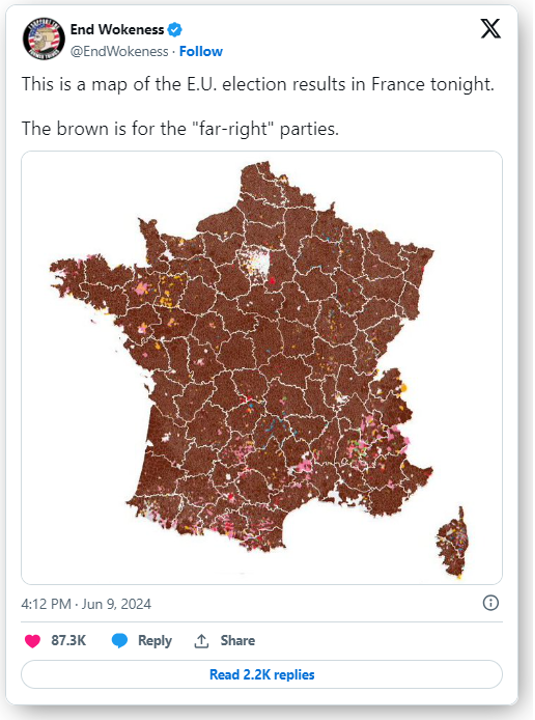The height and width of the screenshot is (720, 535).
Task: Click the blue verified checkmark badge
Action: [x=175, y=30]
